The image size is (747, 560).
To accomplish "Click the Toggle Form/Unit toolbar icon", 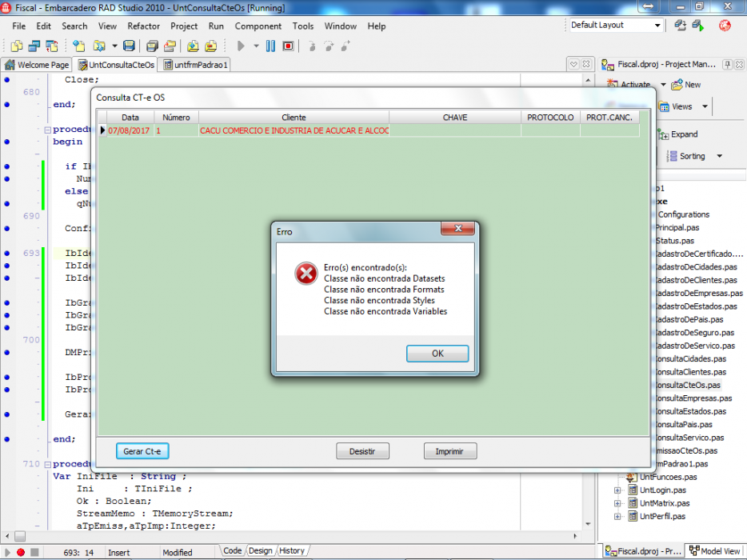I will 51,46.
